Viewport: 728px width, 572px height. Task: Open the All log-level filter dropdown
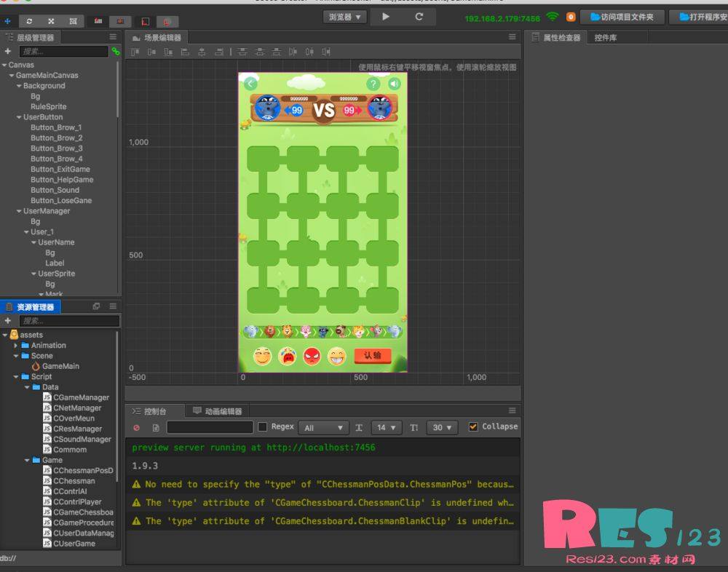pyautogui.click(x=323, y=427)
